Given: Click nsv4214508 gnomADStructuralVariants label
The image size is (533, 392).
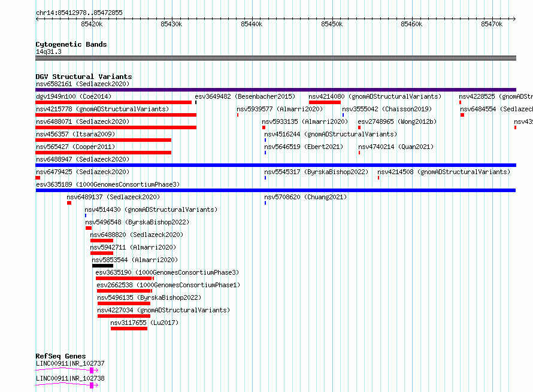Looking at the screenshot, I should point(444,172).
